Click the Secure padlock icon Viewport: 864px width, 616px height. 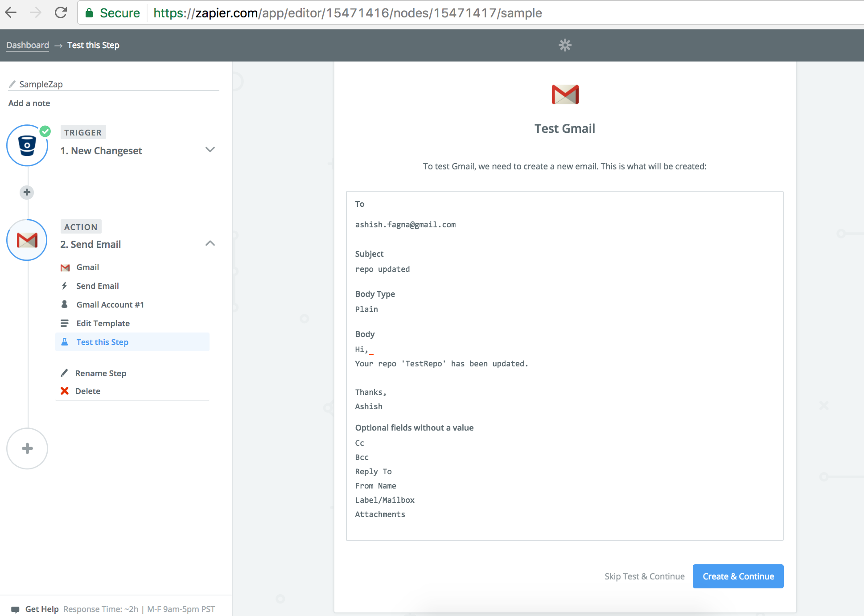89,13
